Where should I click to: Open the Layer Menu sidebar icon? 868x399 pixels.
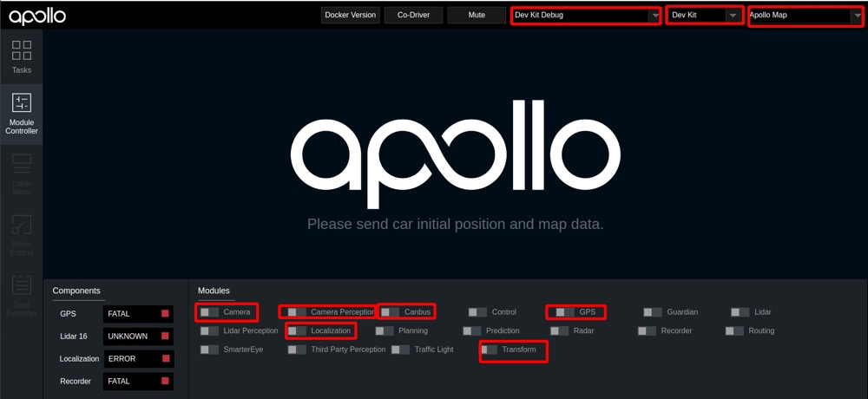pyautogui.click(x=22, y=173)
